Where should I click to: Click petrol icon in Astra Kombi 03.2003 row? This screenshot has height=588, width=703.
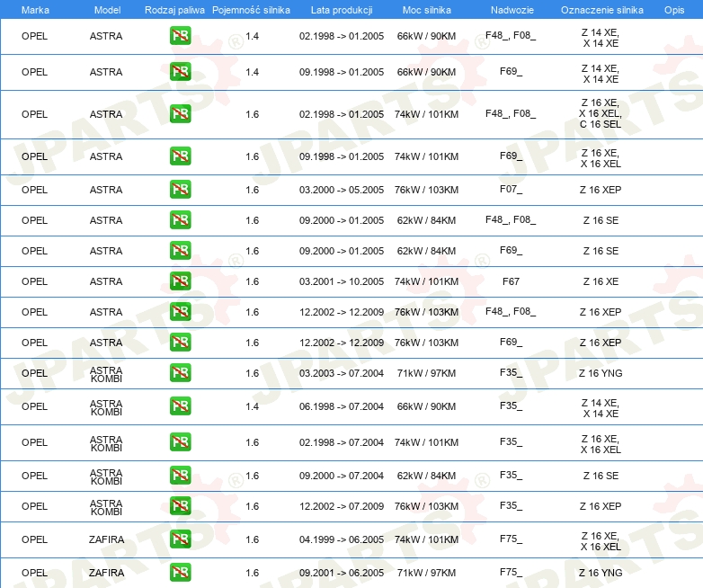180,373
